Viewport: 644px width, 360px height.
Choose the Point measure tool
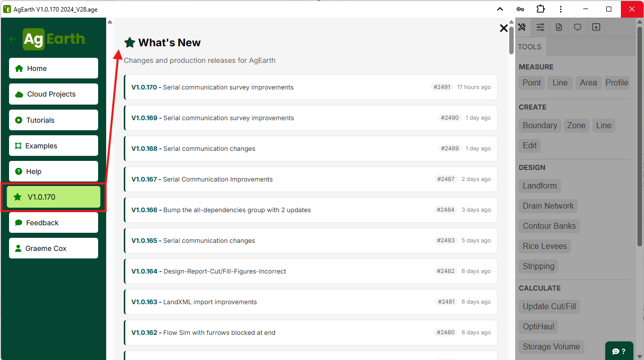532,83
